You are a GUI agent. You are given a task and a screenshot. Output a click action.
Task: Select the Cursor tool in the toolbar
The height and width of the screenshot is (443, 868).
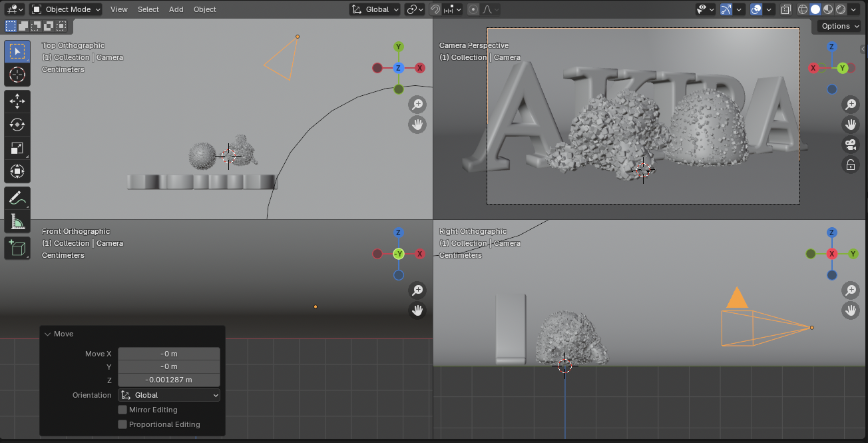coord(17,75)
